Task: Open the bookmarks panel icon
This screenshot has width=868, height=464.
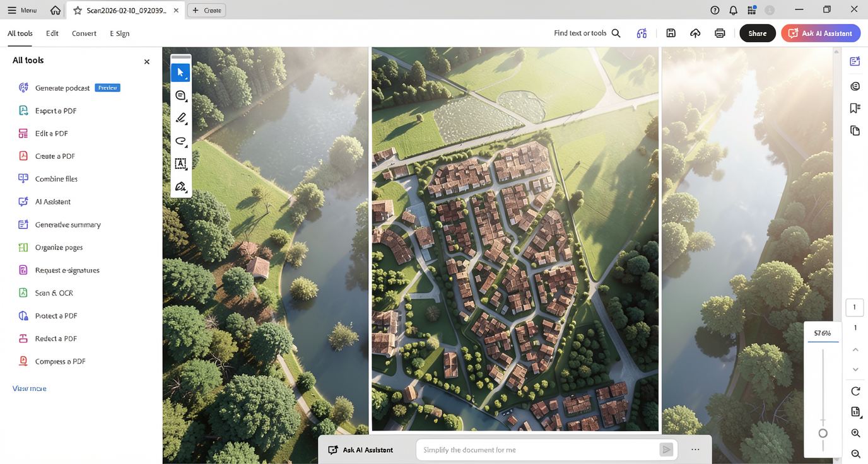Action: (855, 108)
